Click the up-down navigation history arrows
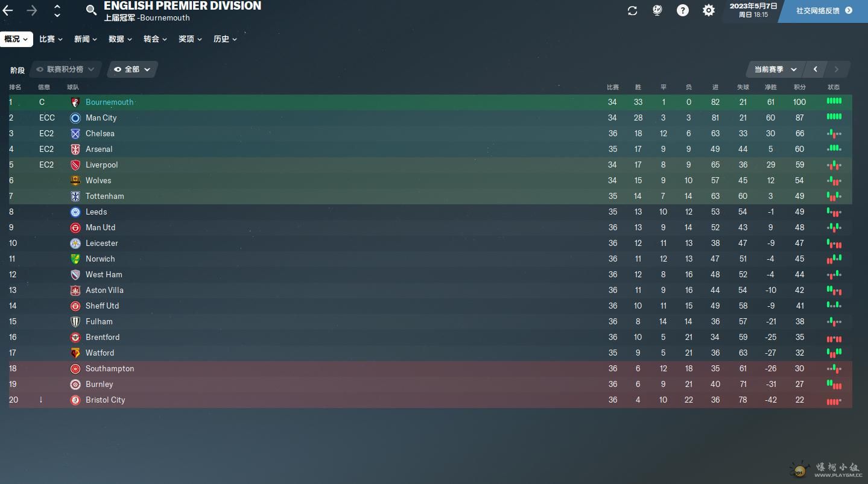This screenshot has width=868, height=484. (x=57, y=10)
